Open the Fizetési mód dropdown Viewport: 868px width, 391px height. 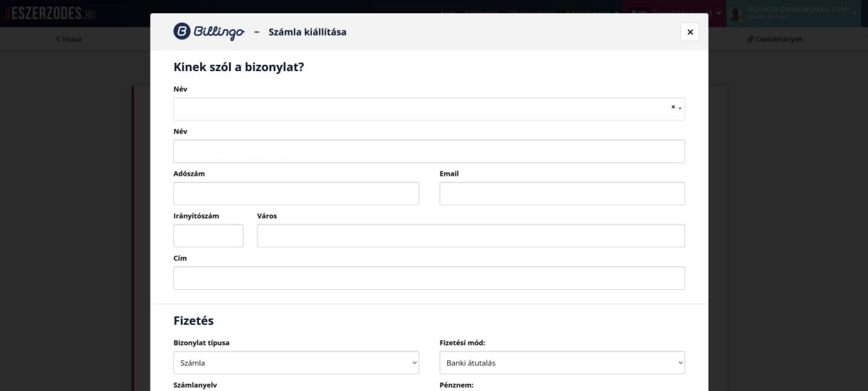pyautogui.click(x=562, y=362)
